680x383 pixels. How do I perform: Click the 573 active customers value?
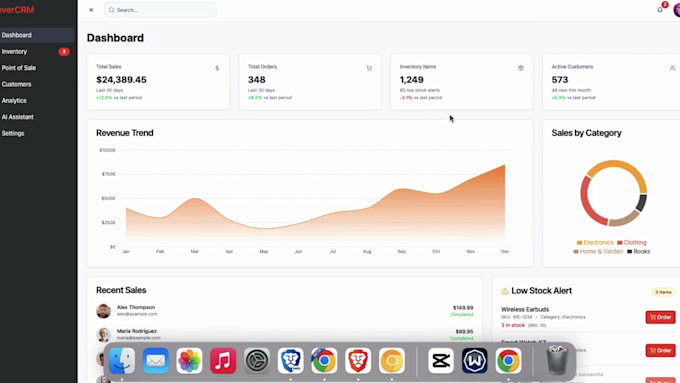click(560, 80)
